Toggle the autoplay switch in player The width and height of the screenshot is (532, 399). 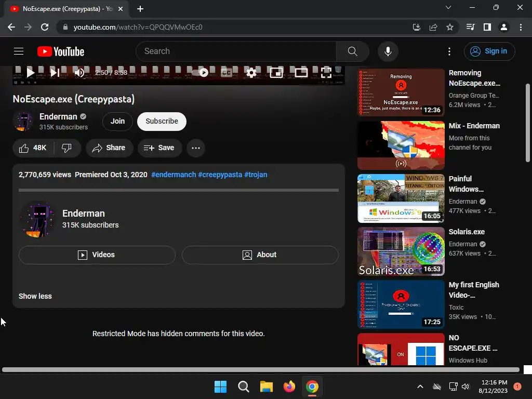[200, 72]
